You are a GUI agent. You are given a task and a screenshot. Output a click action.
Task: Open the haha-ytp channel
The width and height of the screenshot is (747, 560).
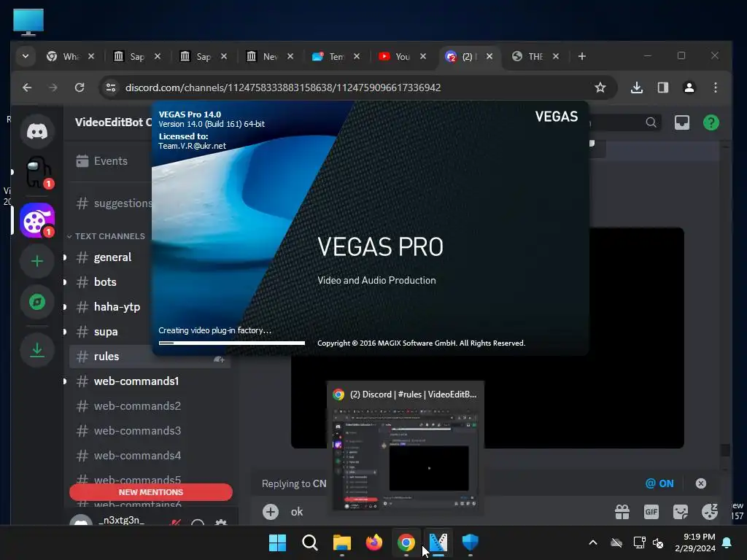pos(117,307)
